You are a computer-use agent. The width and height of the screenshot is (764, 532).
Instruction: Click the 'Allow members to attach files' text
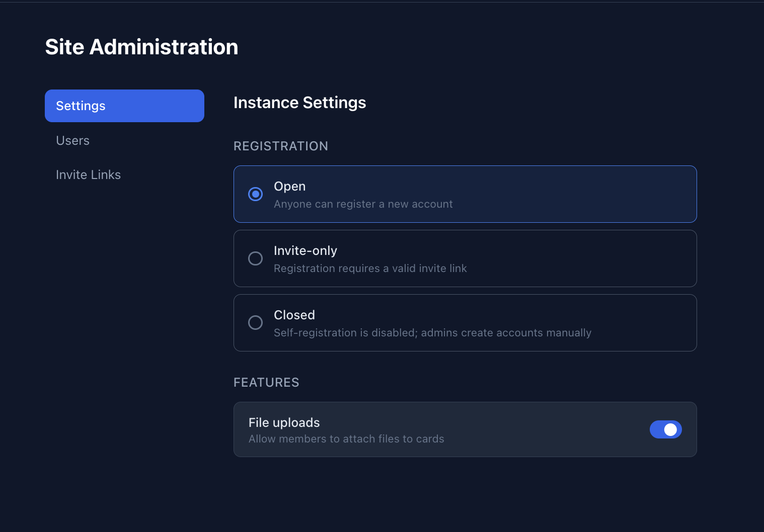point(346,438)
